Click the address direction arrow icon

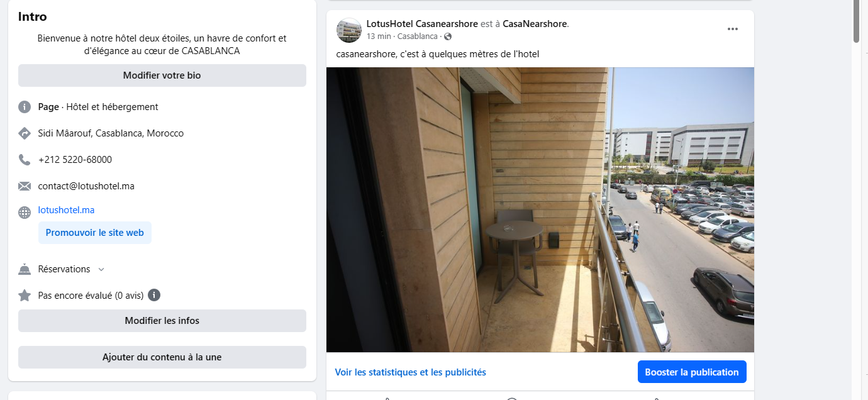(x=25, y=133)
